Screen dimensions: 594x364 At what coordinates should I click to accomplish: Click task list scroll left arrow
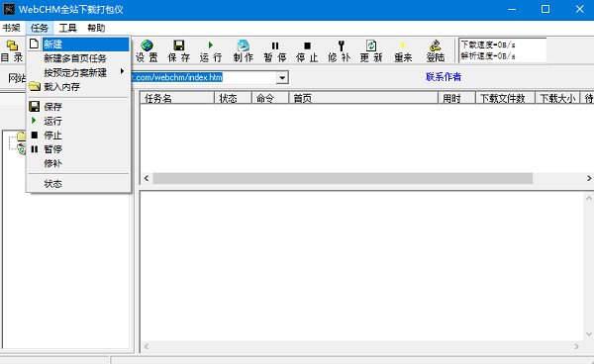click(x=147, y=178)
